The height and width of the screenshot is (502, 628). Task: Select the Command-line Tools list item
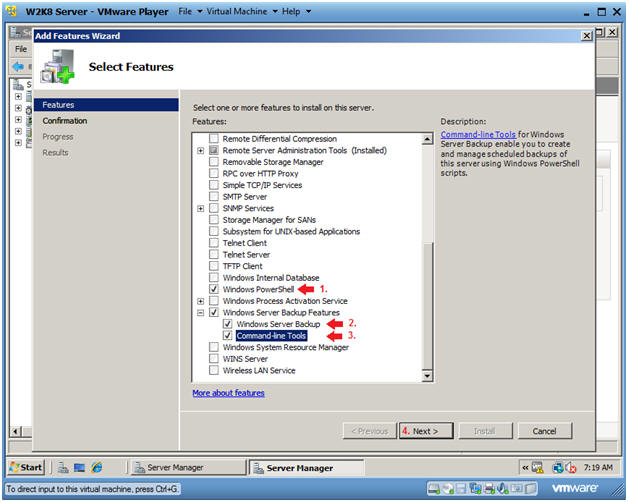[272, 335]
